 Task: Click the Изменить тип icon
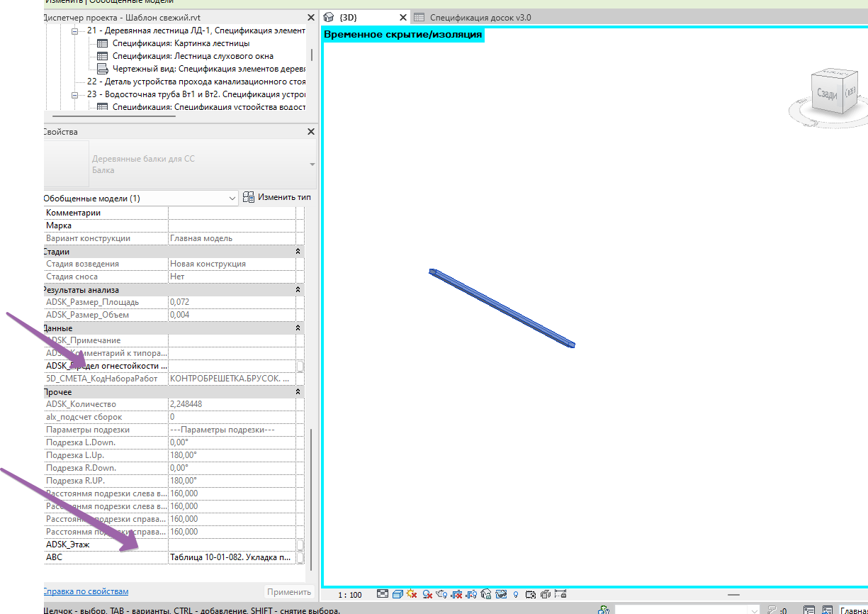248,197
